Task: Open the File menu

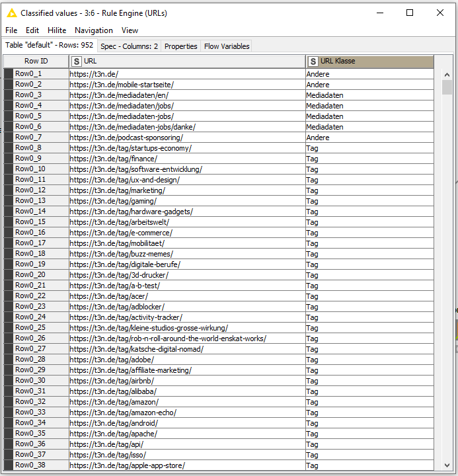Action: pos(11,30)
